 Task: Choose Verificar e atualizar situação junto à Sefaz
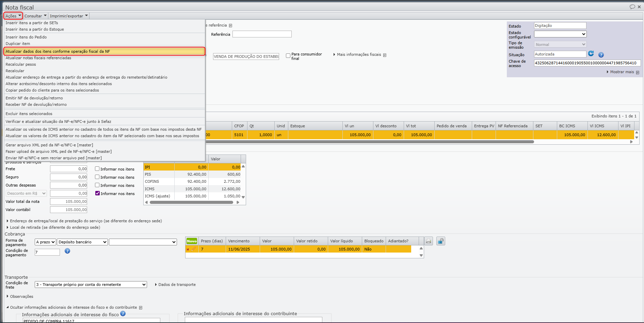click(104, 122)
